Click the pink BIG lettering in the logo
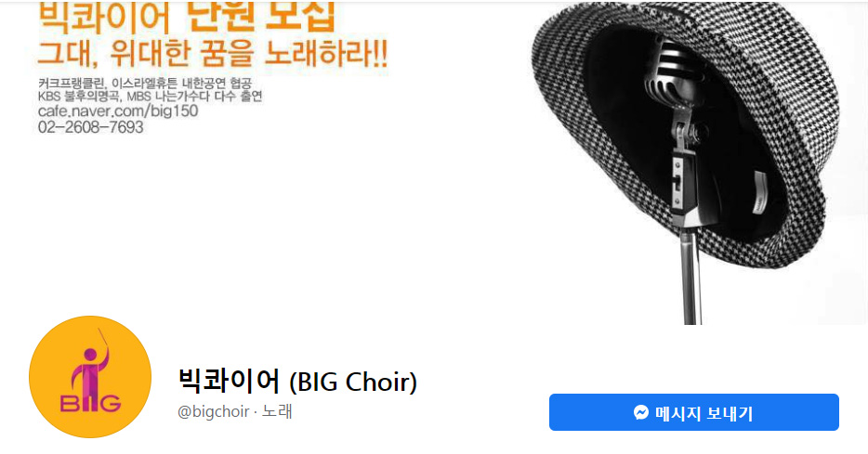Viewport: 868px width, 454px height. [x=90, y=403]
